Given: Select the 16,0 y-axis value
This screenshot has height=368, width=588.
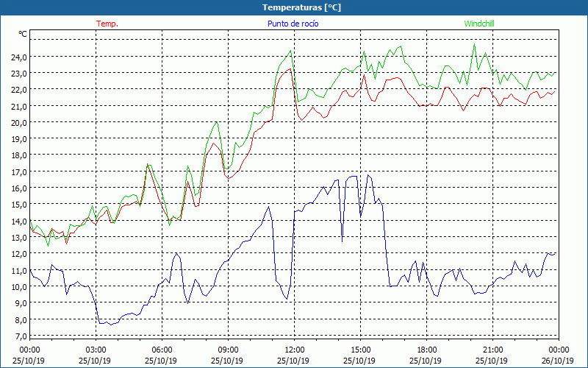Looking at the screenshot, I should [20, 188].
